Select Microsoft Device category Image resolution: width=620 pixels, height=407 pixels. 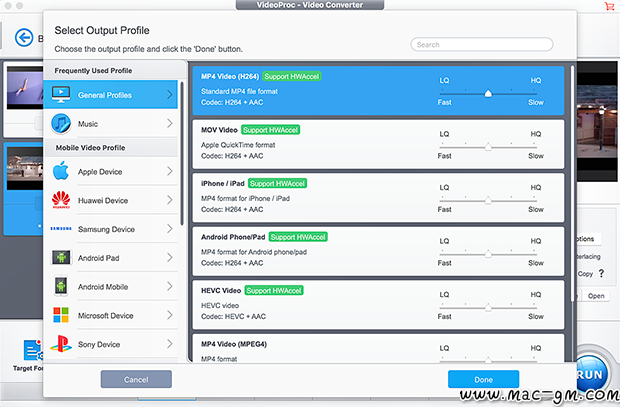[x=110, y=315]
